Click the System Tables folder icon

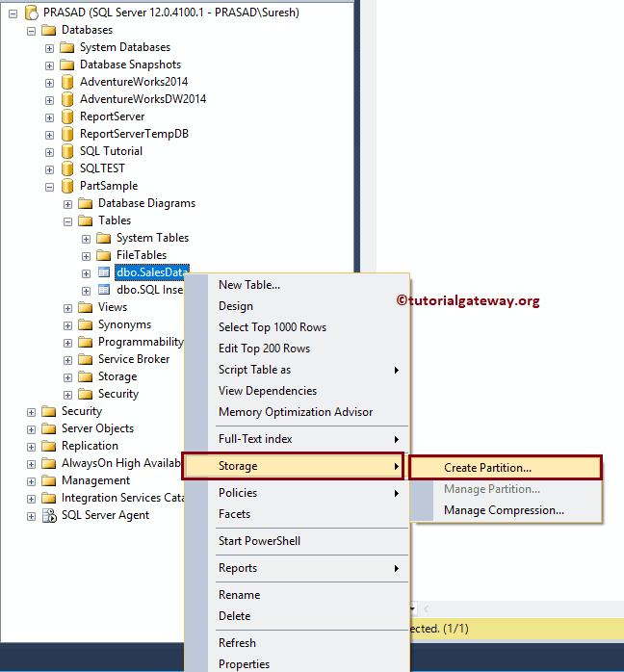coord(104,238)
